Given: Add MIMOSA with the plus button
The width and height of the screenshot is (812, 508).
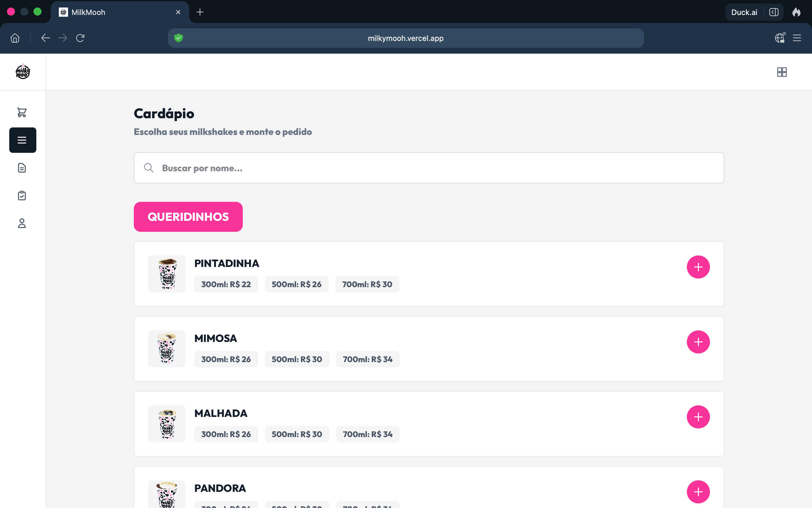Looking at the screenshot, I should pos(698,342).
